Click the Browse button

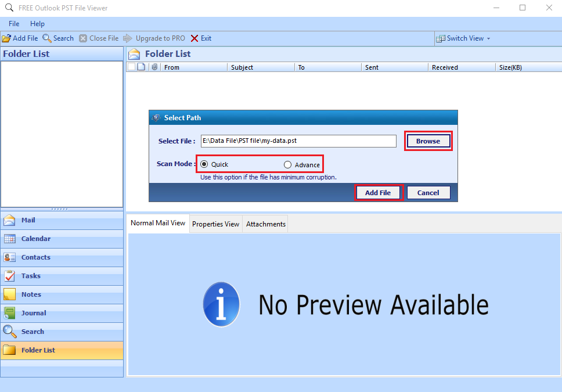pos(428,141)
